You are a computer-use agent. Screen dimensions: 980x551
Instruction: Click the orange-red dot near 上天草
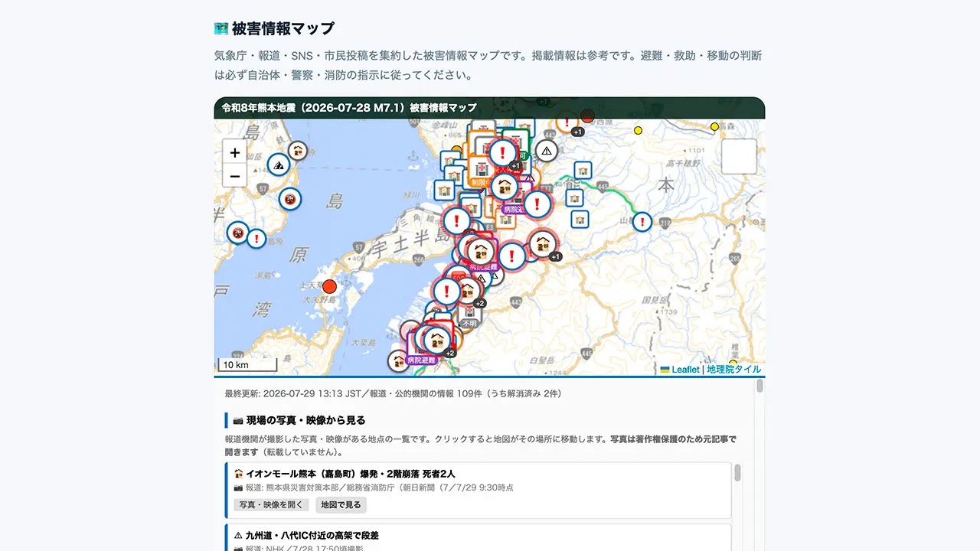[329, 286]
